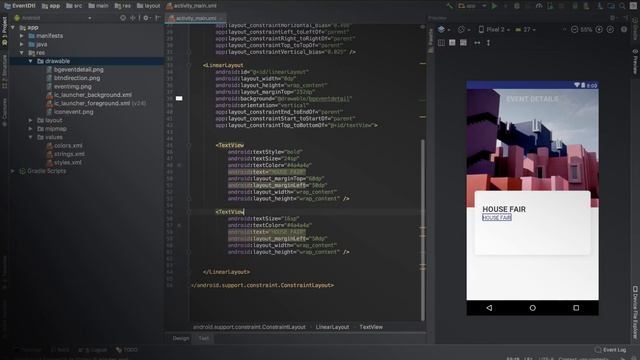Open the app run configuration dropdown
Viewport: 640px width, 360px height.
point(472,6)
